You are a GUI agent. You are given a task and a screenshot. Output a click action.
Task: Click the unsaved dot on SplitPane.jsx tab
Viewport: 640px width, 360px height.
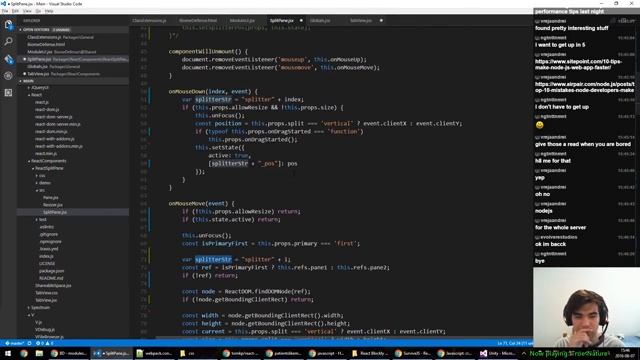[301, 20]
